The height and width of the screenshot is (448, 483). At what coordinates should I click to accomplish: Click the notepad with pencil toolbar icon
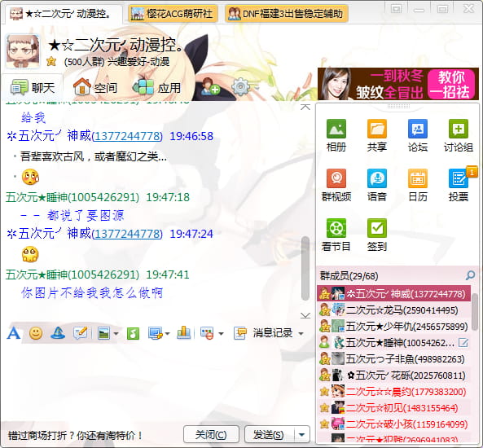click(80, 333)
